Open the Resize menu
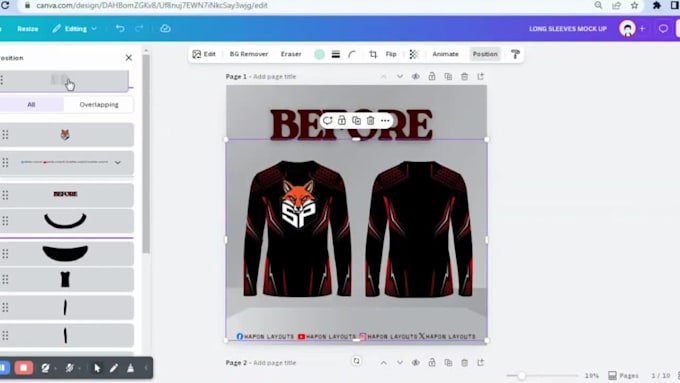Viewport: 680px width, 383px height. [28, 29]
